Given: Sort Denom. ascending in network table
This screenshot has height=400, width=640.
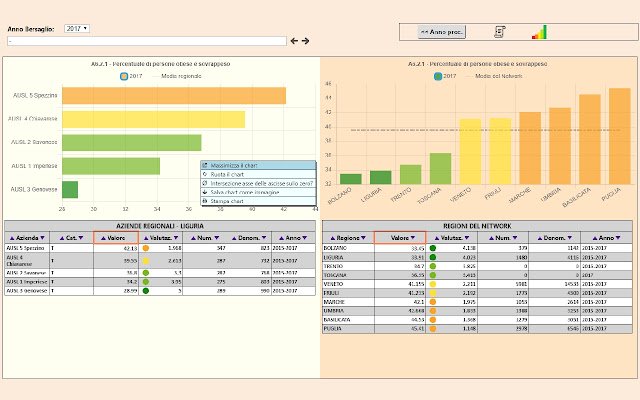Looking at the screenshot, I should click(540, 238).
